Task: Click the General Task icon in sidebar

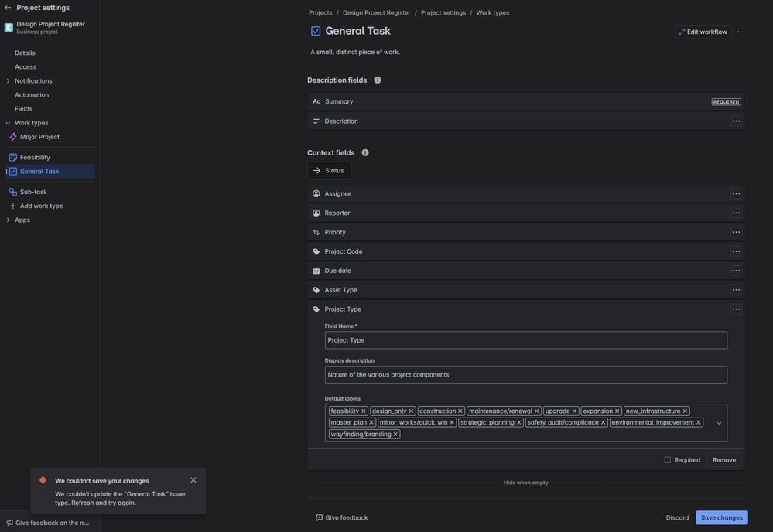Action: [13, 172]
